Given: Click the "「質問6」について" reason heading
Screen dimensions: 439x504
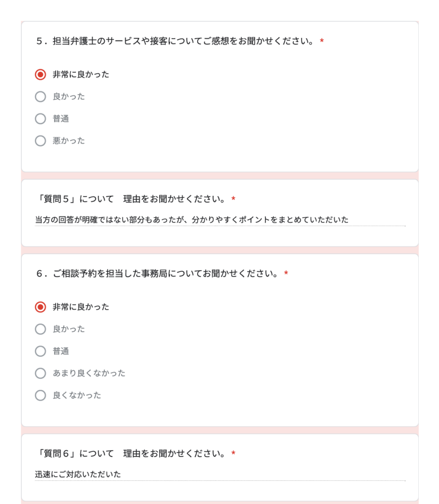Looking at the screenshot, I should tap(131, 453).
